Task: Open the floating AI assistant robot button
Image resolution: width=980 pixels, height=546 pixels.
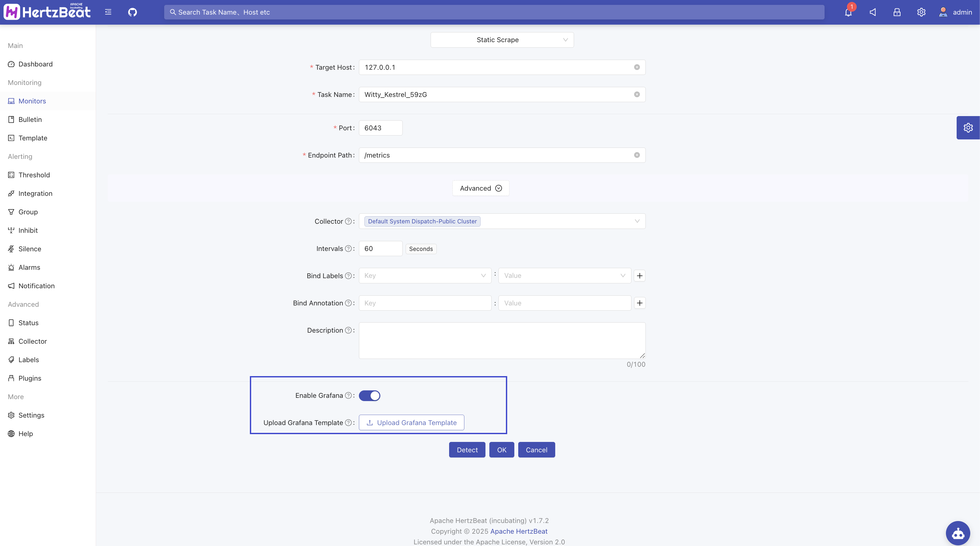Action: (x=958, y=533)
